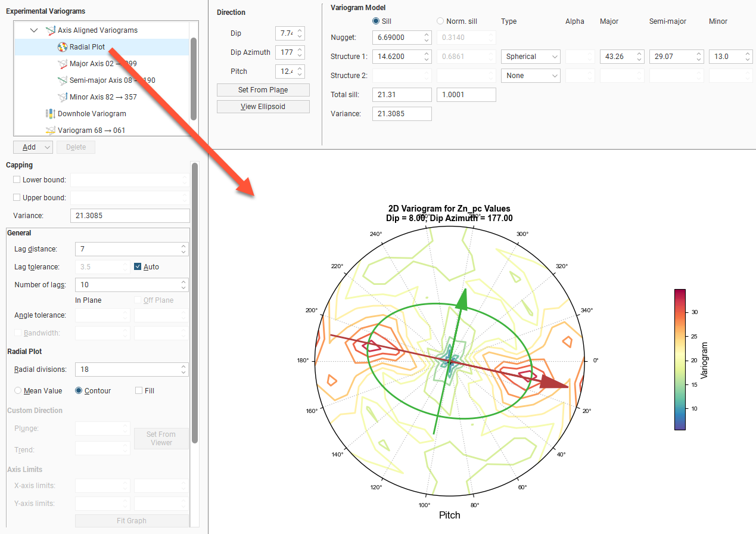Screen dimensions: 756x534
Task: Click the Downhole Variogram icon
Action: point(50,114)
